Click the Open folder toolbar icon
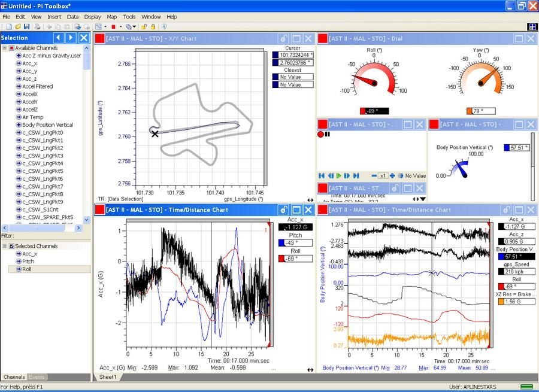The width and height of the screenshot is (539, 392). pyautogui.click(x=18, y=26)
